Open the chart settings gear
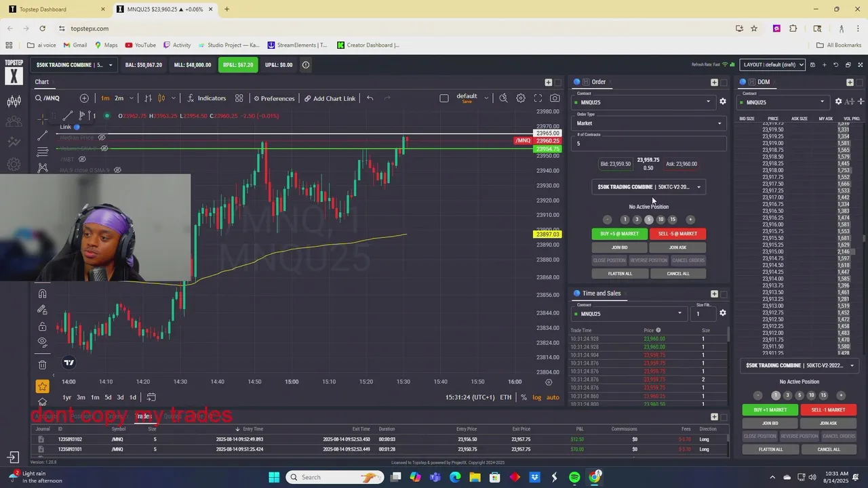This screenshot has height=488, width=868. 521,98
